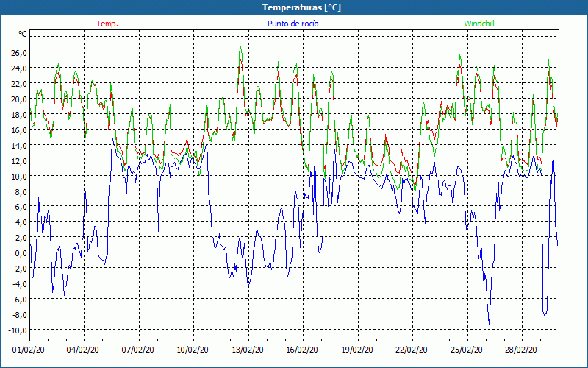
Task: Click the 22/02/20 date label
Action: 412,350
